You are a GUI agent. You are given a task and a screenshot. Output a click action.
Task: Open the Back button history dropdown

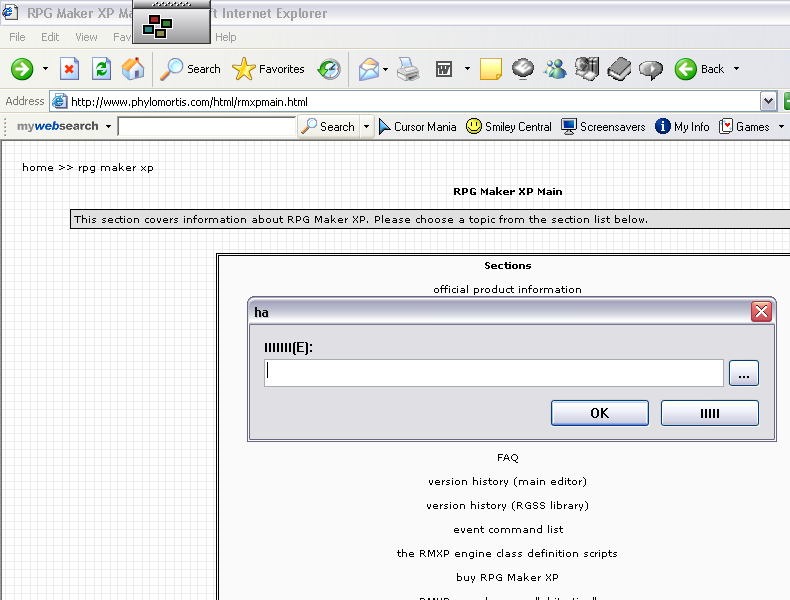(x=736, y=69)
